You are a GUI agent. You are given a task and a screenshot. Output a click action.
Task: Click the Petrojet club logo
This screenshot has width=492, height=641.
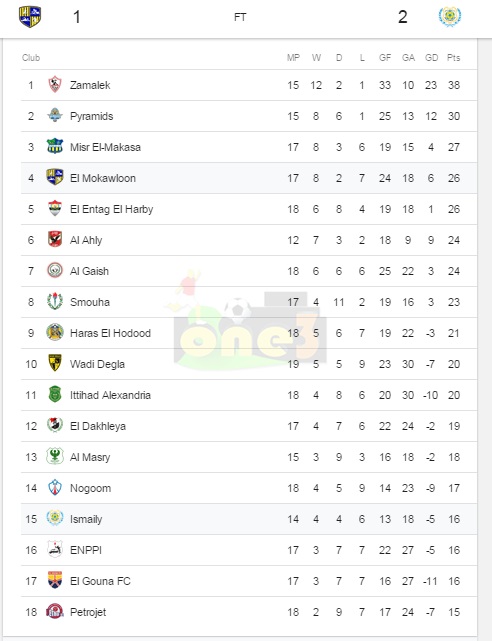(x=55, y=612)
